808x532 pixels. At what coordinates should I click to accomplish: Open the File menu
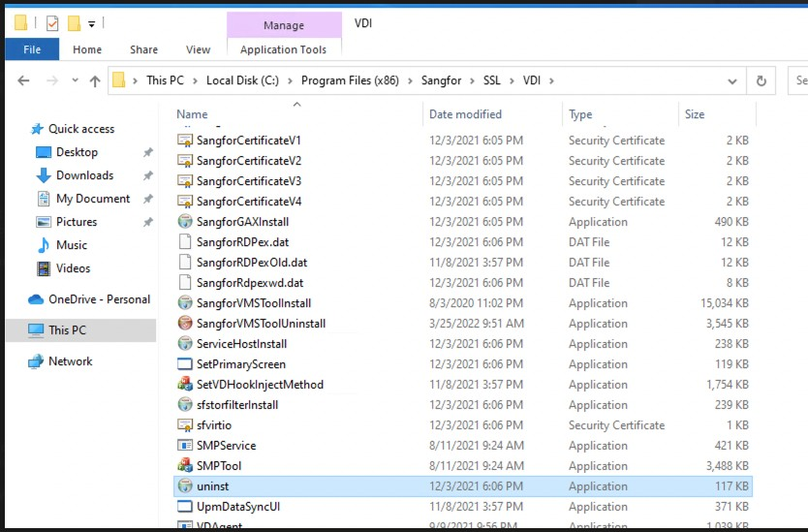coord(32,49)
